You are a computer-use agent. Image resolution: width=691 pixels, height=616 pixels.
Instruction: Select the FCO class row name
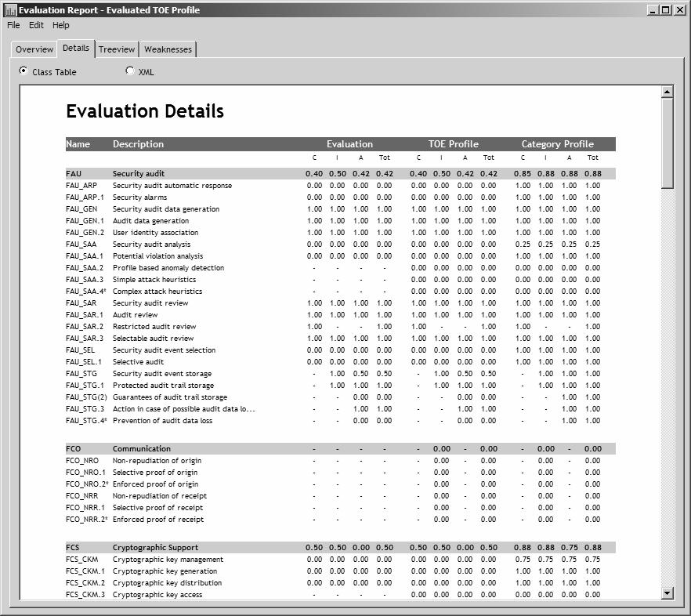[74, 449]
